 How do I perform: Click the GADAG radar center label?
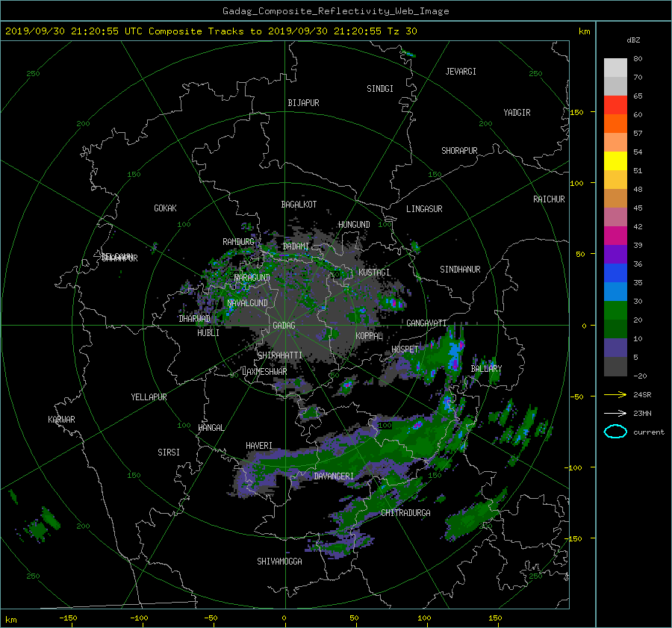(x=284, y=326)
